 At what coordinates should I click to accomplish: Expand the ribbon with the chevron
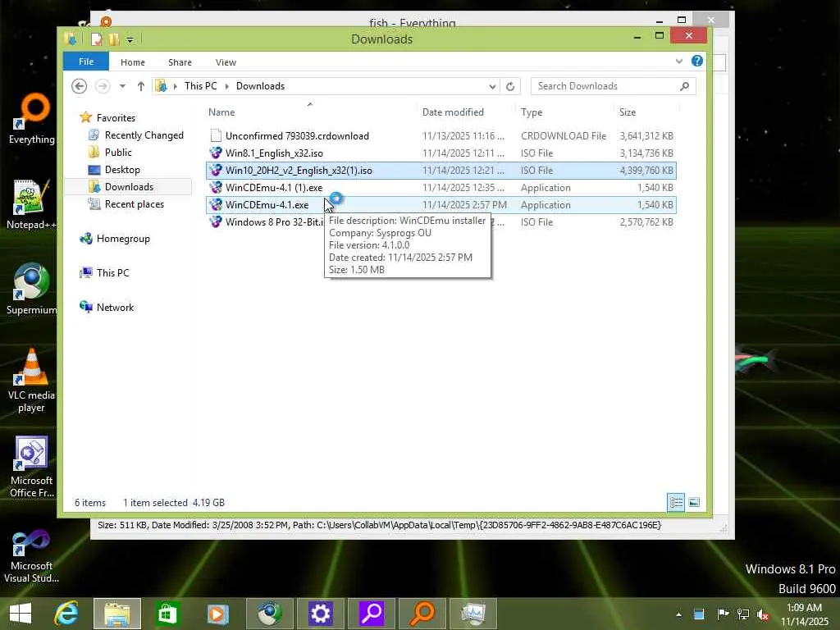pyautogui.click(x=678, y=61)
